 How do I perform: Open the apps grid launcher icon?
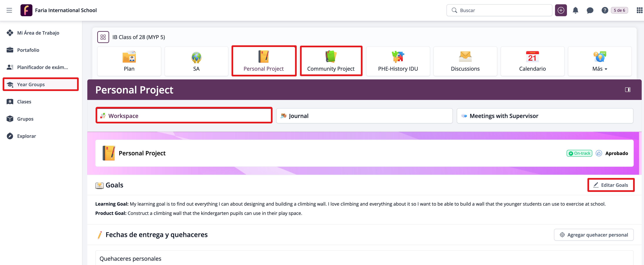(639, 10)
